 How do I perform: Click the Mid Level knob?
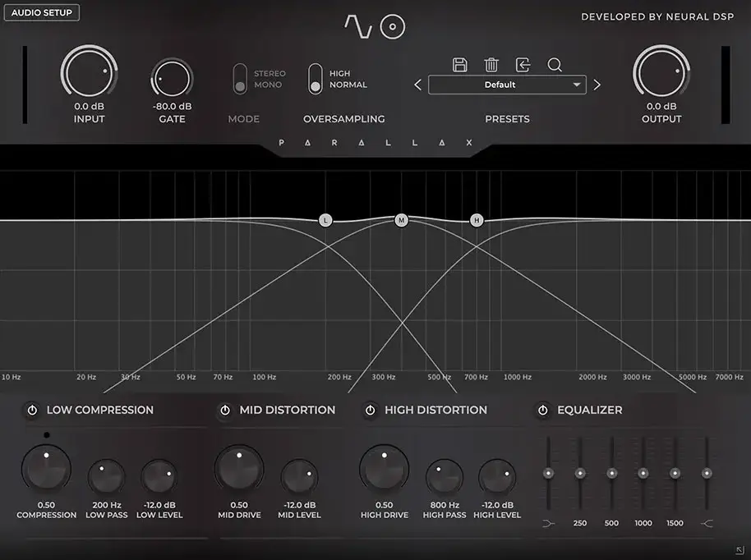tap(299, 477)
